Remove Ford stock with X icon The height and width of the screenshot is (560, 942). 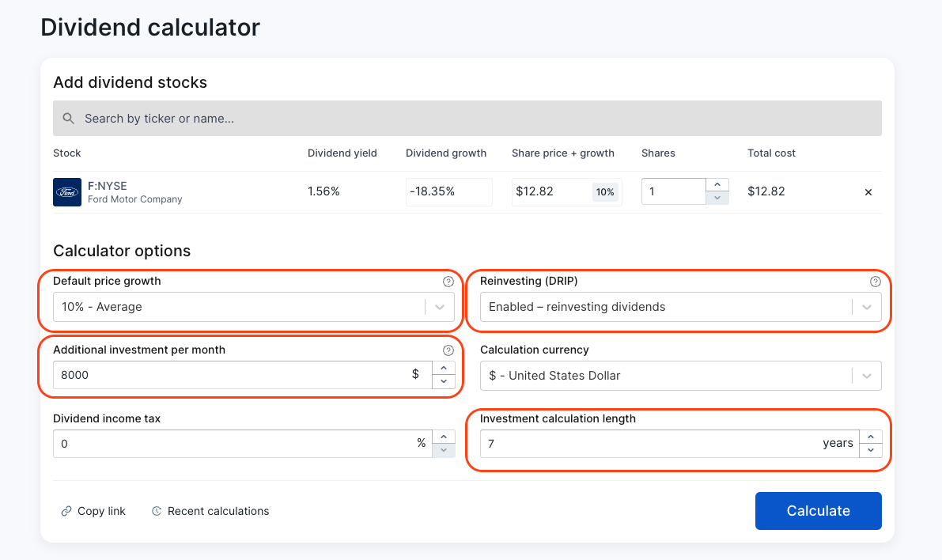coord(868,192)
